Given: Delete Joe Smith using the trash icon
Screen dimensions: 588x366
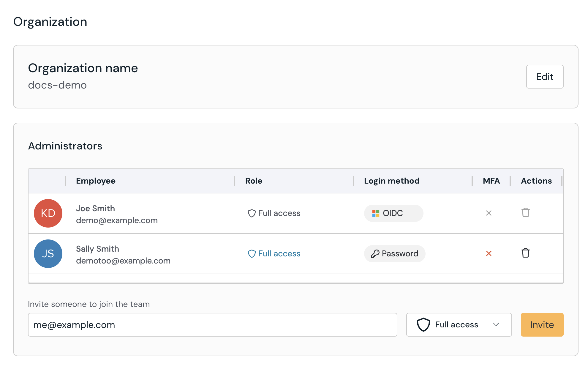Looking at the screenshot, I should point(525,213).
